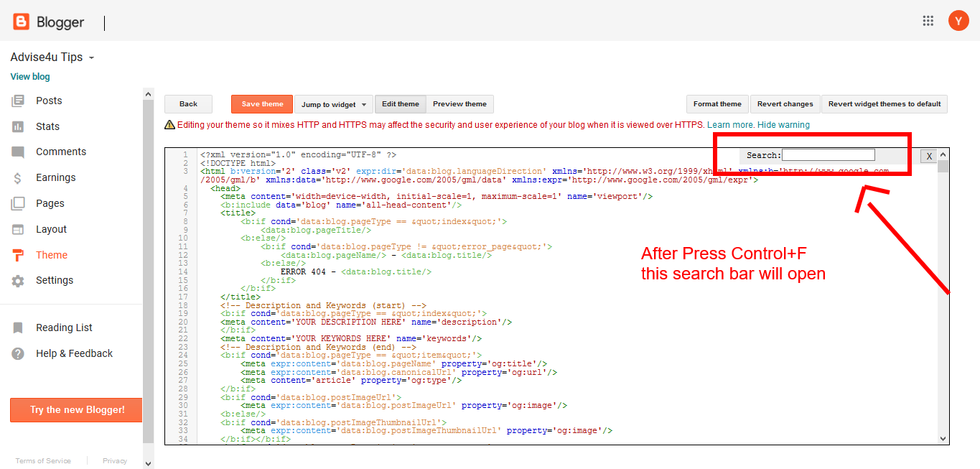
Task: Click the b:include all-head-content line
Action: pos(341,205)
